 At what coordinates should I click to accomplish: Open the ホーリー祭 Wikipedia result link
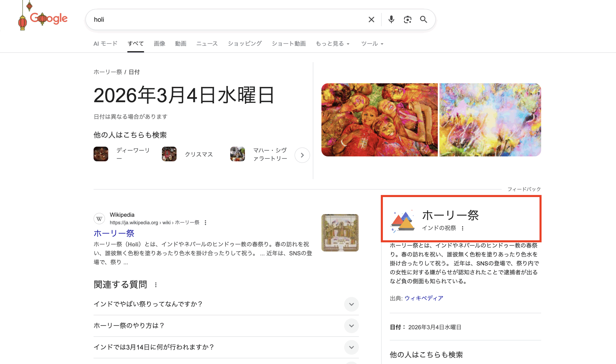point(114,233)
